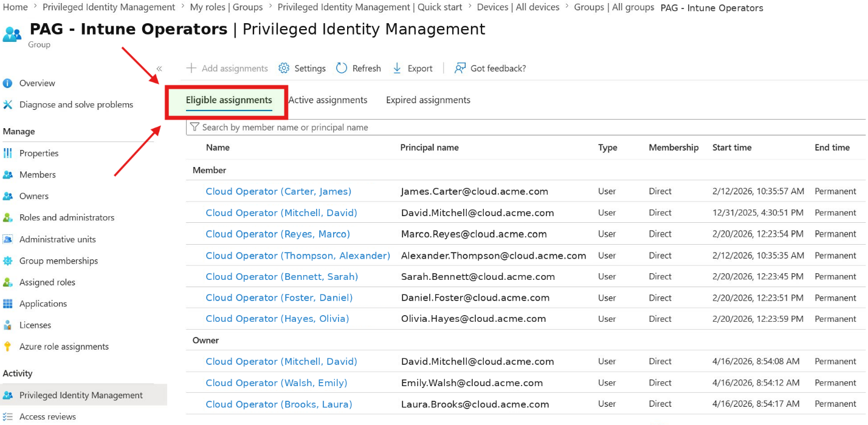The height and width of the screenshot is (425, 868).
Task: Open Properties in the Manage section
Action: point(39,153)
